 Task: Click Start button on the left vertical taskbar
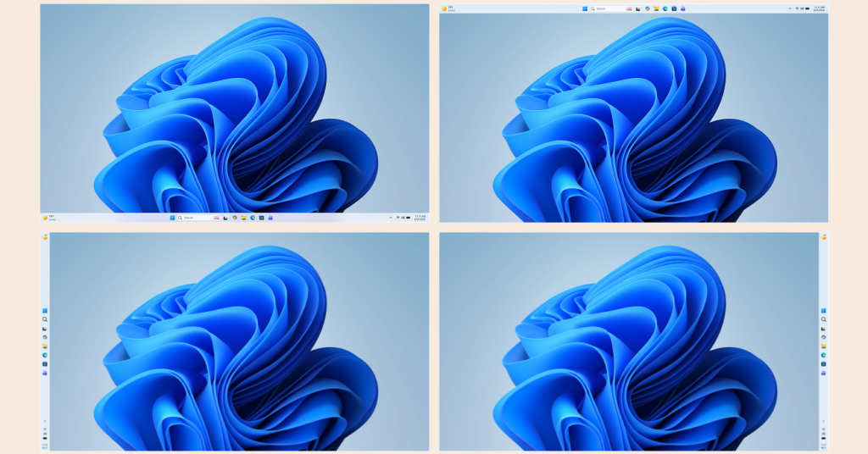click(45, 311)
